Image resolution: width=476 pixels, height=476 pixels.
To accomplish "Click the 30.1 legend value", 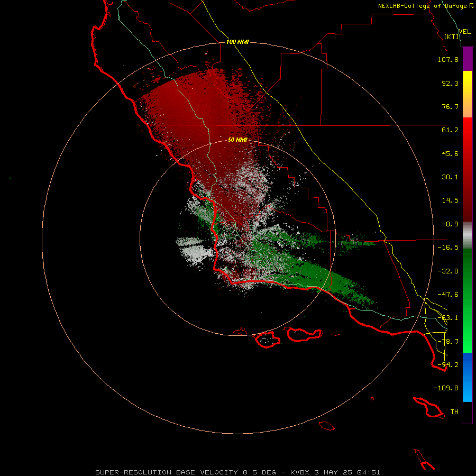I will click(450, 177).
